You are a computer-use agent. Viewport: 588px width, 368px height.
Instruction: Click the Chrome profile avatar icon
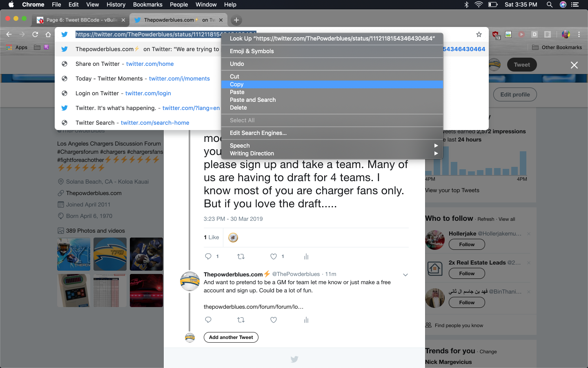coord(566,34)
